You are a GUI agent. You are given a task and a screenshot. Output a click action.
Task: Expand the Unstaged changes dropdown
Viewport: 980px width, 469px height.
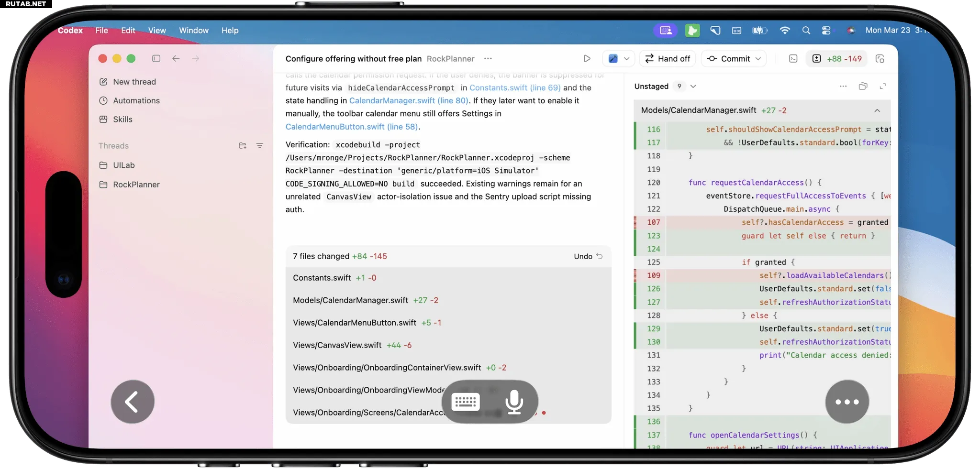693,87
